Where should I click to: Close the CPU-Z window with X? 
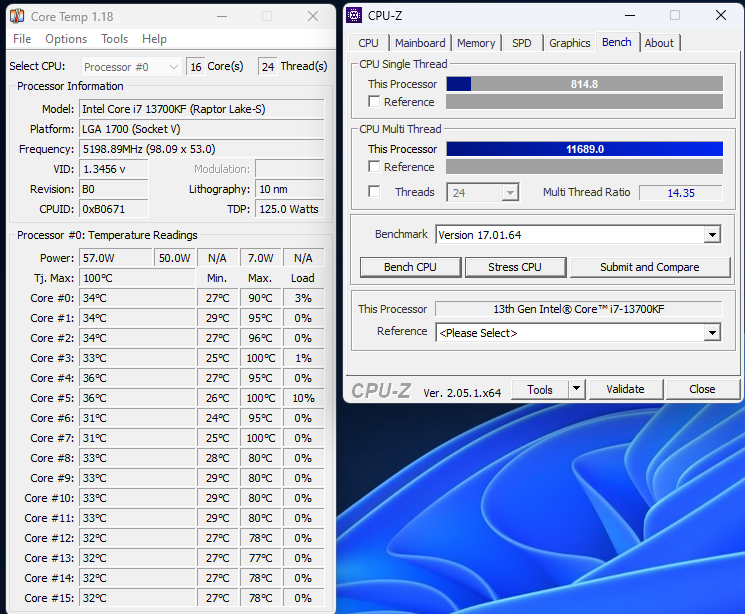coord(721,15)
